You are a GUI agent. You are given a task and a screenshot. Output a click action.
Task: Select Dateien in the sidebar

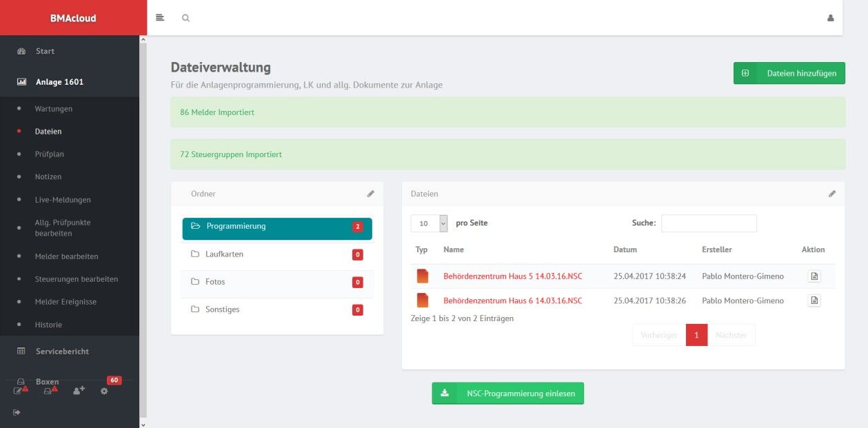pos(48,131)
